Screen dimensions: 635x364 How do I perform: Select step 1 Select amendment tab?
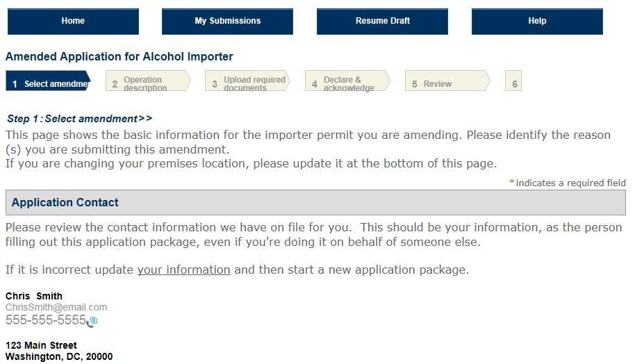(x=49, y=83)
